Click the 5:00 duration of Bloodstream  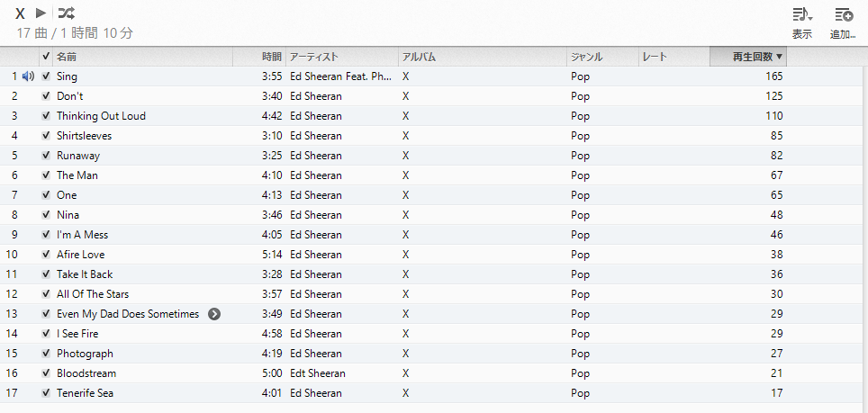click(x=272, y=373)
